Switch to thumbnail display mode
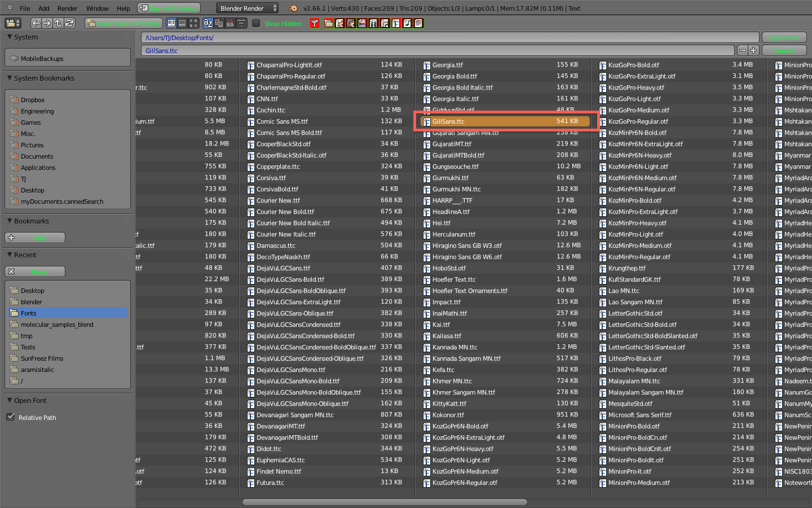 point(193,23)
